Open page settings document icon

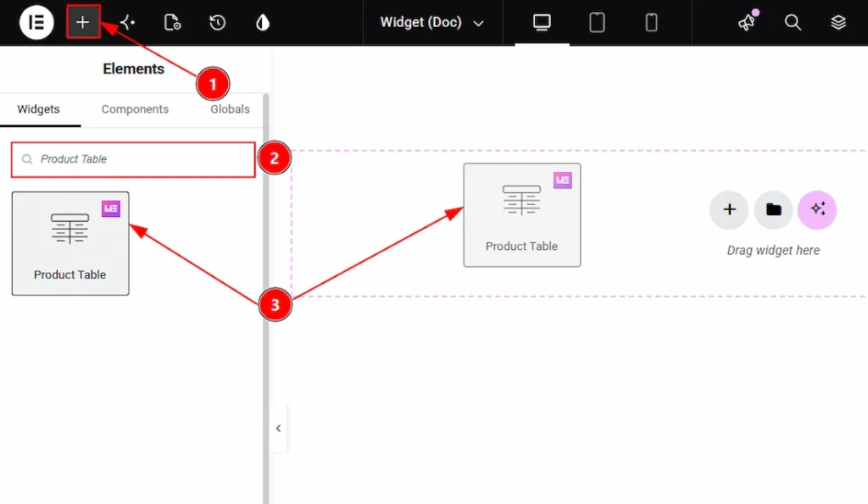tap(172, 22)
